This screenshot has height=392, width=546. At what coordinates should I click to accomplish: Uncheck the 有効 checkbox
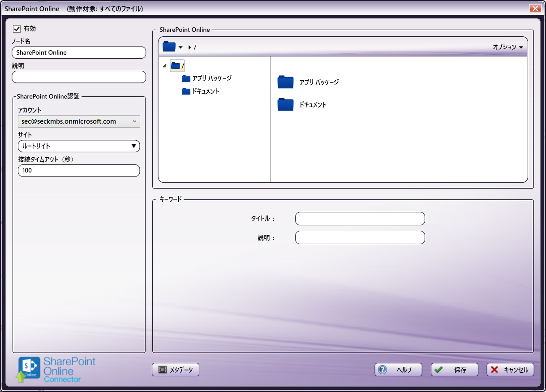coord(17,29)
